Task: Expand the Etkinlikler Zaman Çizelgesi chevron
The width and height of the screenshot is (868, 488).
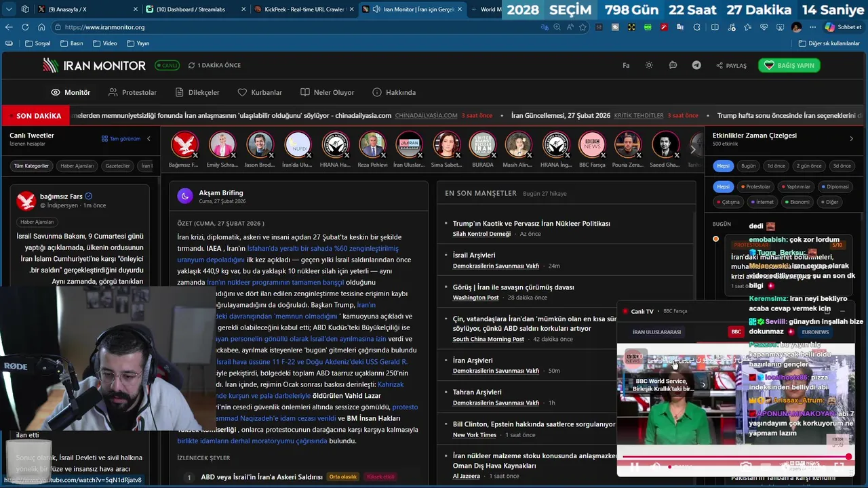Action: pyautogui.click(x=852, y=139)
